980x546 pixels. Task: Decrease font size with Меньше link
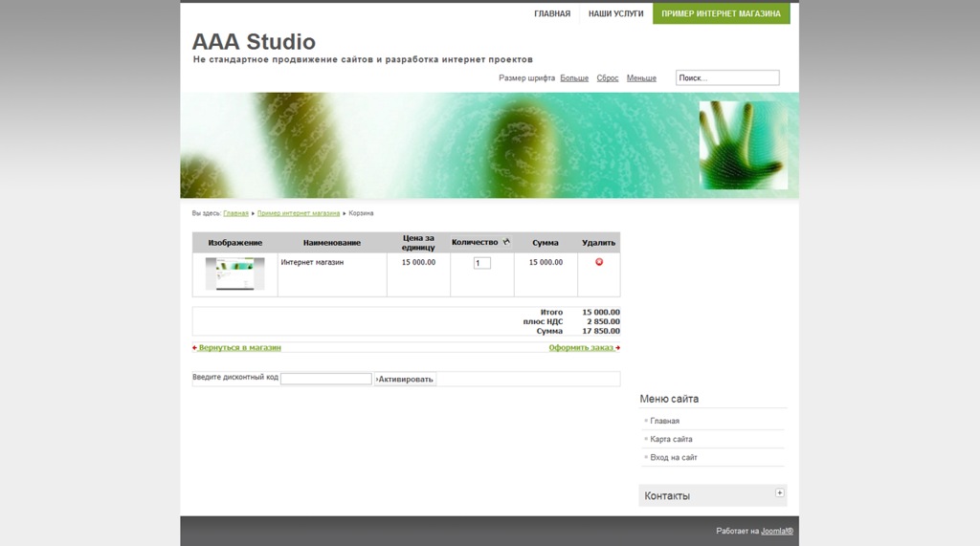641,78
